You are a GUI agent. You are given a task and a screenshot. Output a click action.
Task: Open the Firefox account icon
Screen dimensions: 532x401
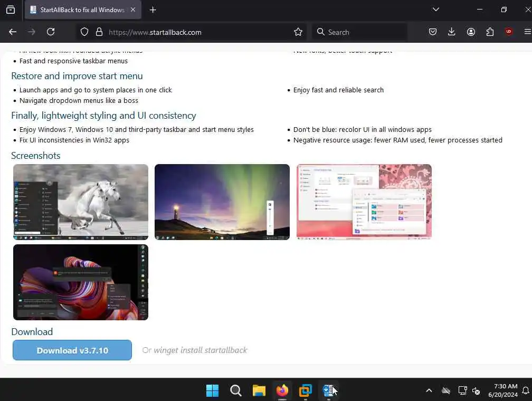pos(471,32)
